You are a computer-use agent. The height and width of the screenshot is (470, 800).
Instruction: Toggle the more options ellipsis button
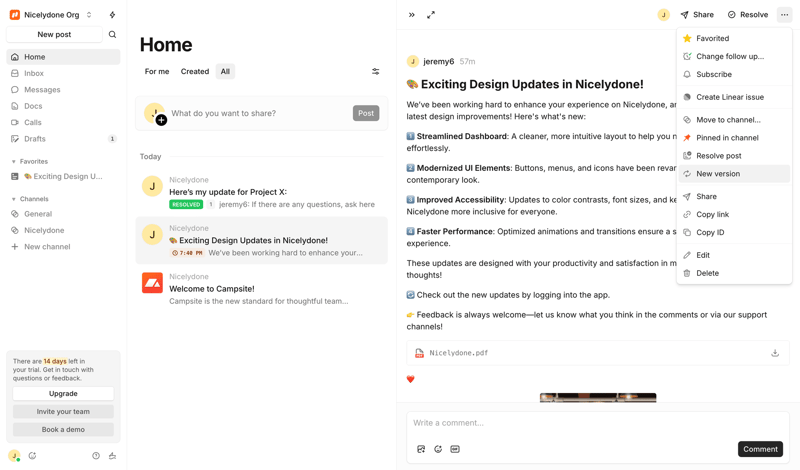[x=784, y=15]
